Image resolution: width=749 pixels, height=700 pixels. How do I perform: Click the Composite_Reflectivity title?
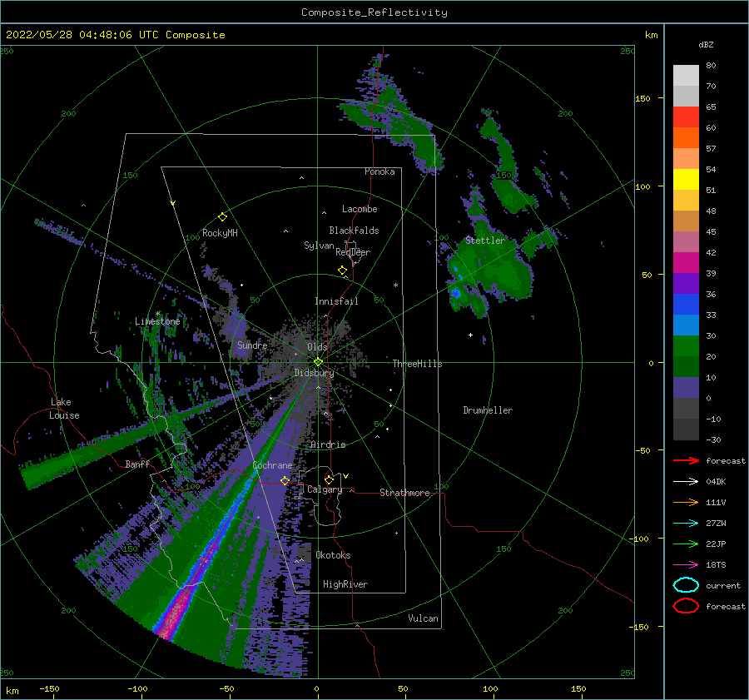[374, 12]
